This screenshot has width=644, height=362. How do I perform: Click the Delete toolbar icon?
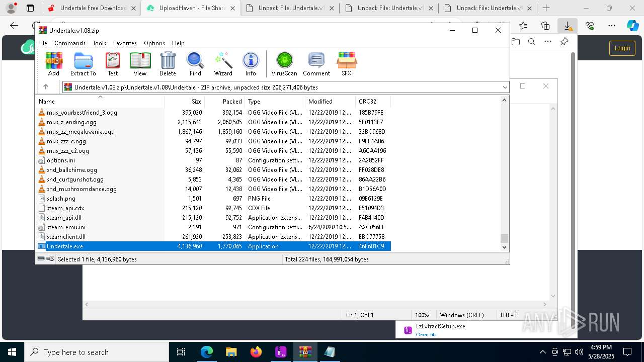tap(168, 64)
